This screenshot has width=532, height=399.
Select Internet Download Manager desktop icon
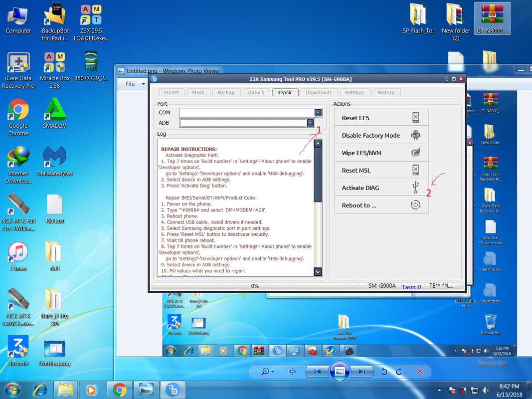[x=18, y=165]
